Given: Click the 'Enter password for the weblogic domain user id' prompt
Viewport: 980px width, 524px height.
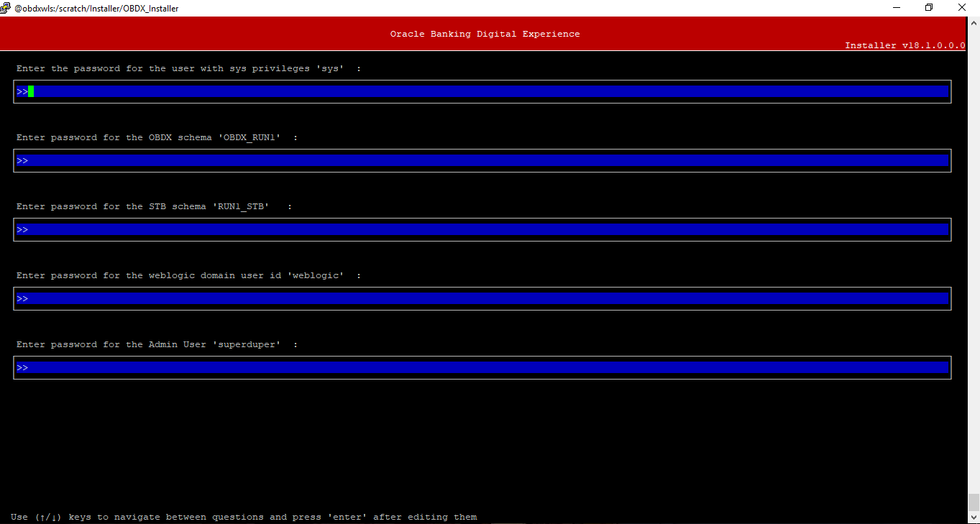Looking at the screenshot, I should 188,275.
